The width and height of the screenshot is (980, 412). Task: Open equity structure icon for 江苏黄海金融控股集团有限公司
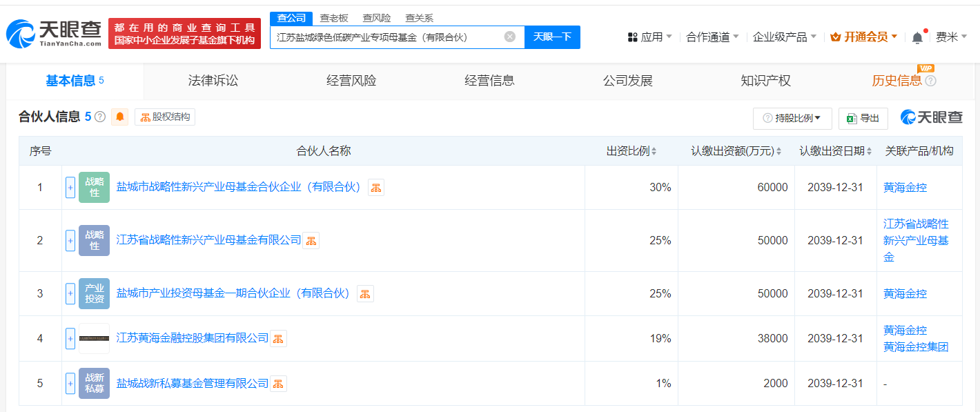click(x=278, y=338)
